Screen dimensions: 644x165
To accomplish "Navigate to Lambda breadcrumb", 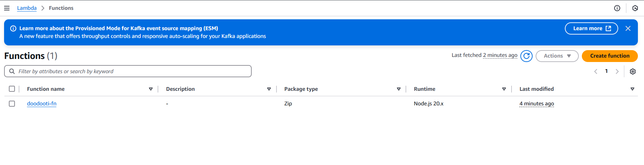I will (x=27, y=8).
